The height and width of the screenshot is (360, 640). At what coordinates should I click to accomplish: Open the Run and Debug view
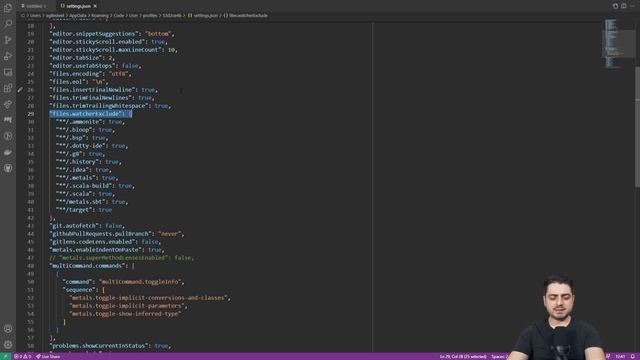(8, 56)
